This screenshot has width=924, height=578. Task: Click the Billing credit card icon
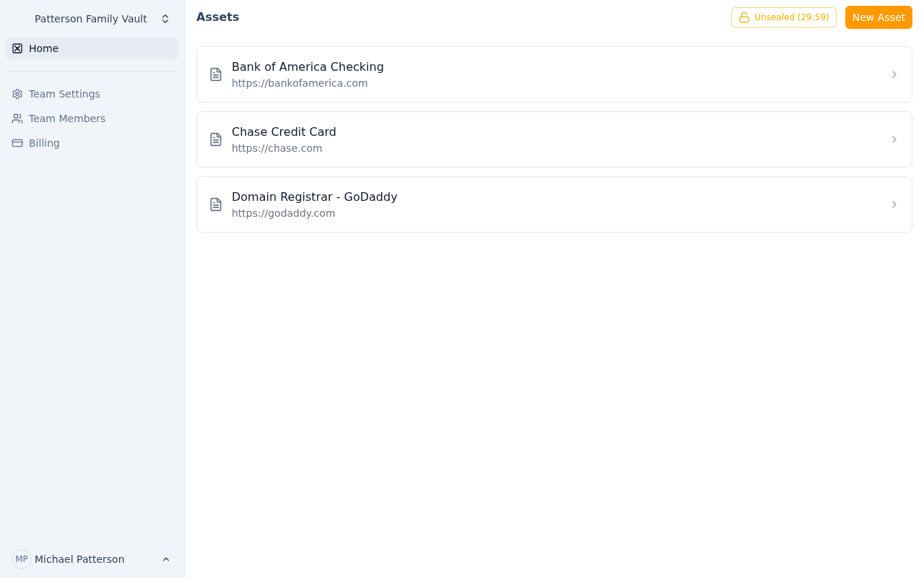point(17,142)
